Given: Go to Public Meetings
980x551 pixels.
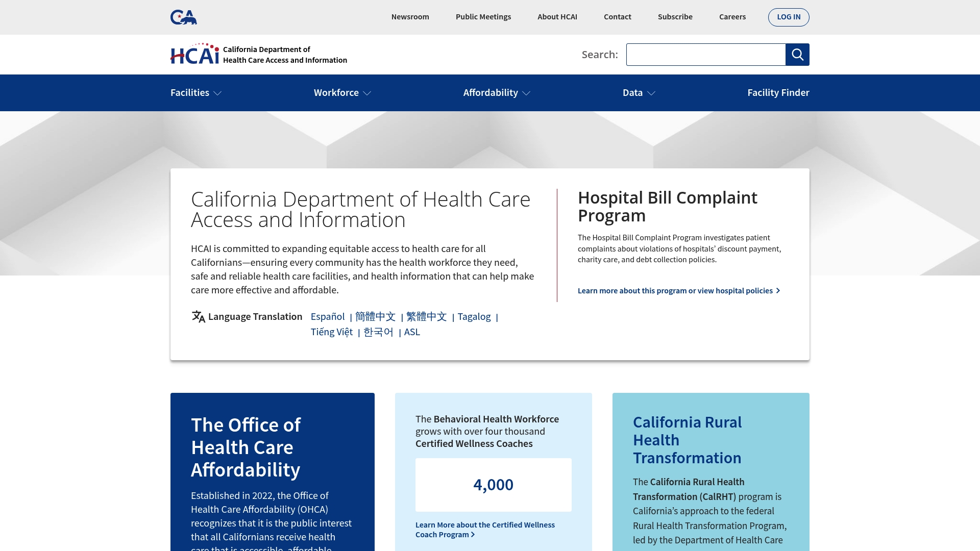Looking at the screenshot, I should coord(483,17).
